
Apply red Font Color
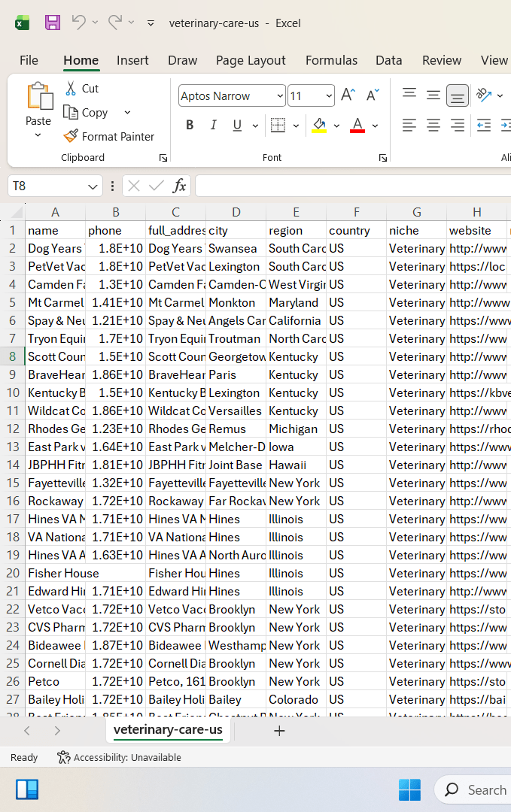(x=357, y=125)
